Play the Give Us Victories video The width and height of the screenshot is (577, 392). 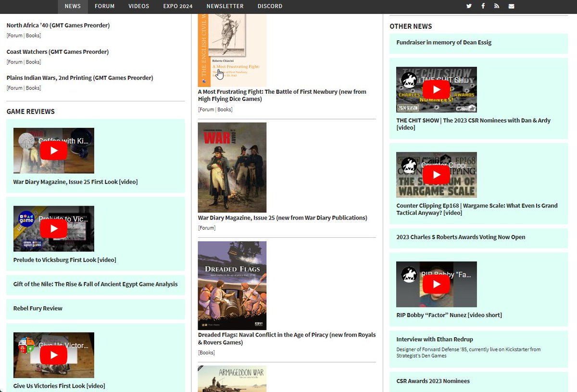click(x=53, y=355)
